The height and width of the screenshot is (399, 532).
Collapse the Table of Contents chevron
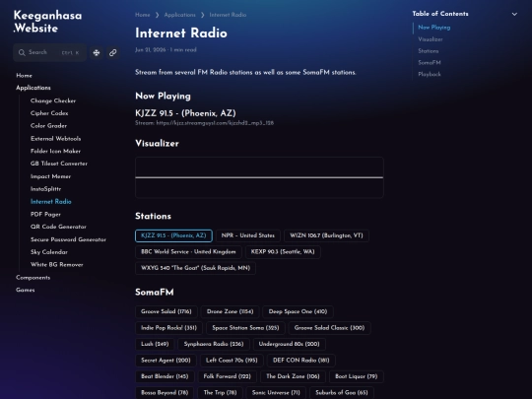(514, 14)
